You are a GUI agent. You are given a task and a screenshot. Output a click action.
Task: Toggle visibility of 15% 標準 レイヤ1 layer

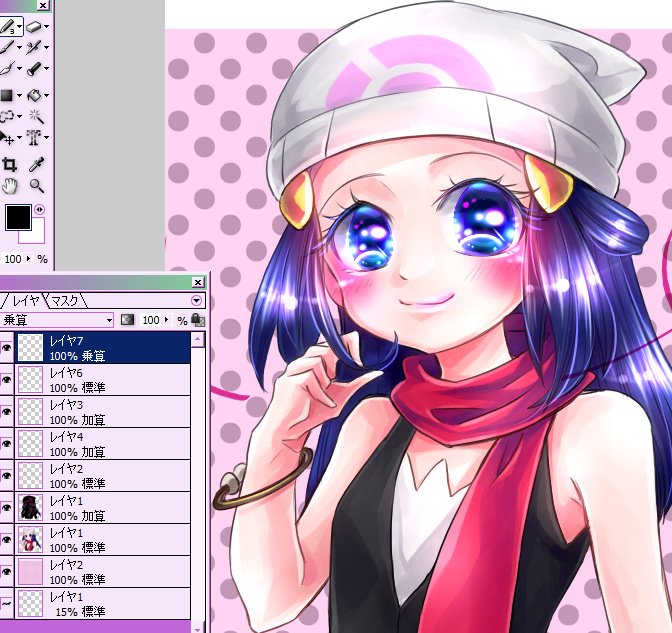[x=6, y=603]
